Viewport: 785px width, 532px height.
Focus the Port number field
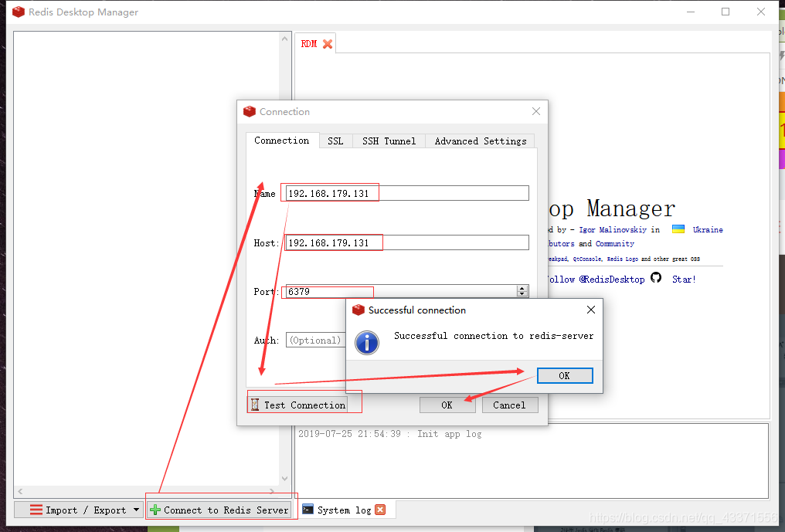pyautogui.click(x=401, y=291)
